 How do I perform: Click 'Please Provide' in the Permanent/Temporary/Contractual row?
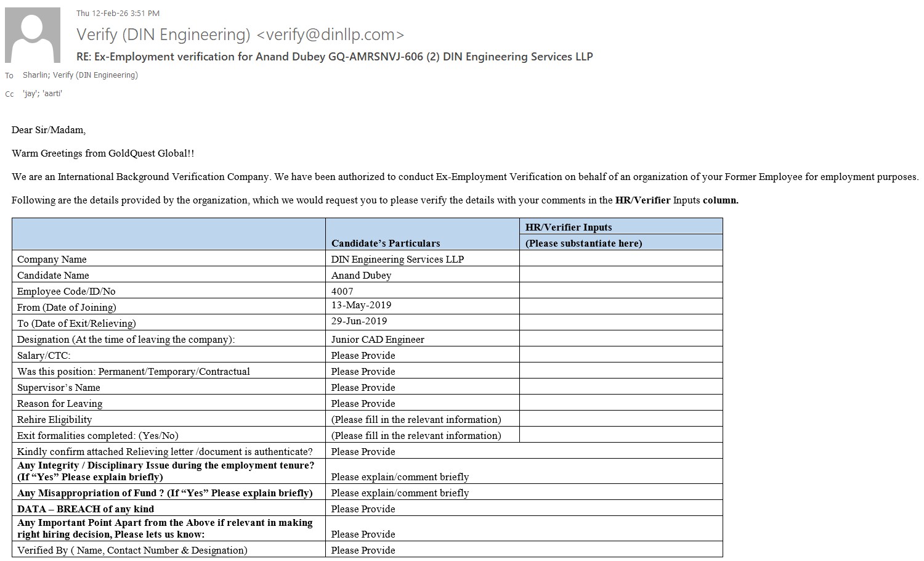[363, 371]
